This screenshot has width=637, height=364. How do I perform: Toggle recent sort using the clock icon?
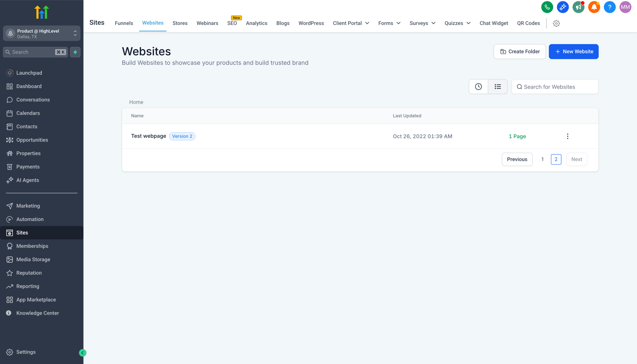478,87
